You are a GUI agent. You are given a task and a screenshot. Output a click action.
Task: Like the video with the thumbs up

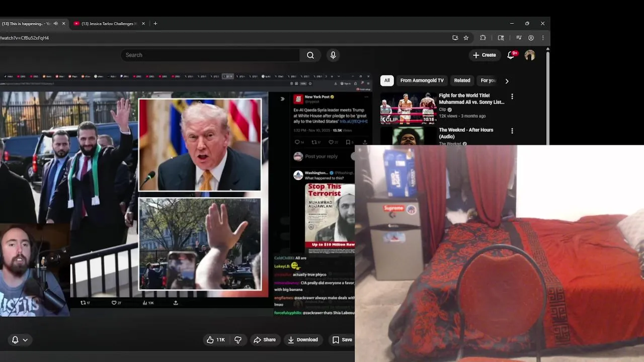pos(216,340)
